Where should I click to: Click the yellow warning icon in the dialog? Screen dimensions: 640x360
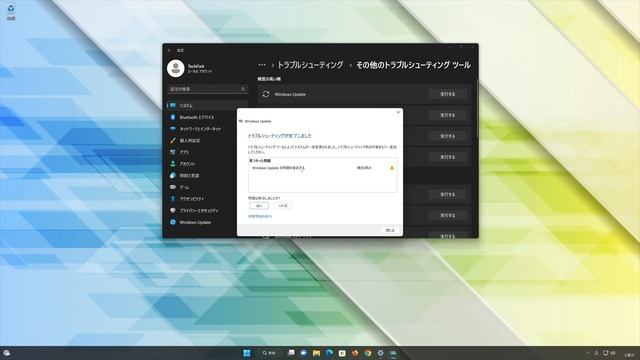[x=392, y=168]
